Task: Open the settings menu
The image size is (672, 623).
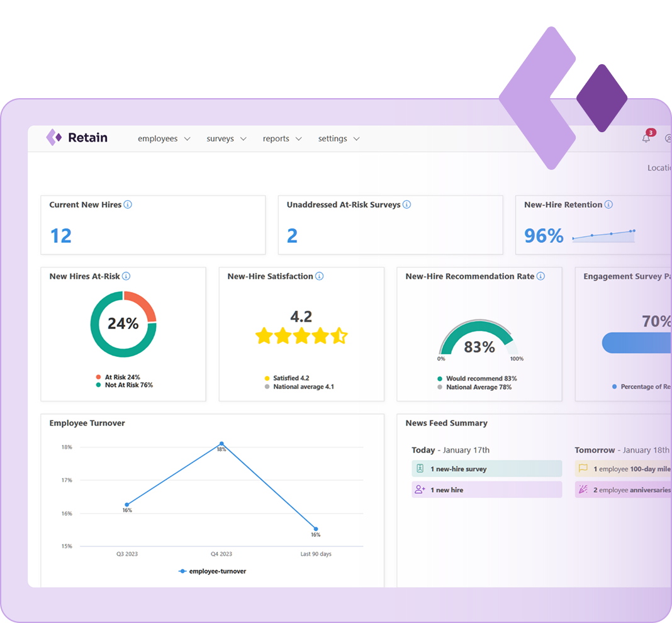Action: click(x=339, y=139)
